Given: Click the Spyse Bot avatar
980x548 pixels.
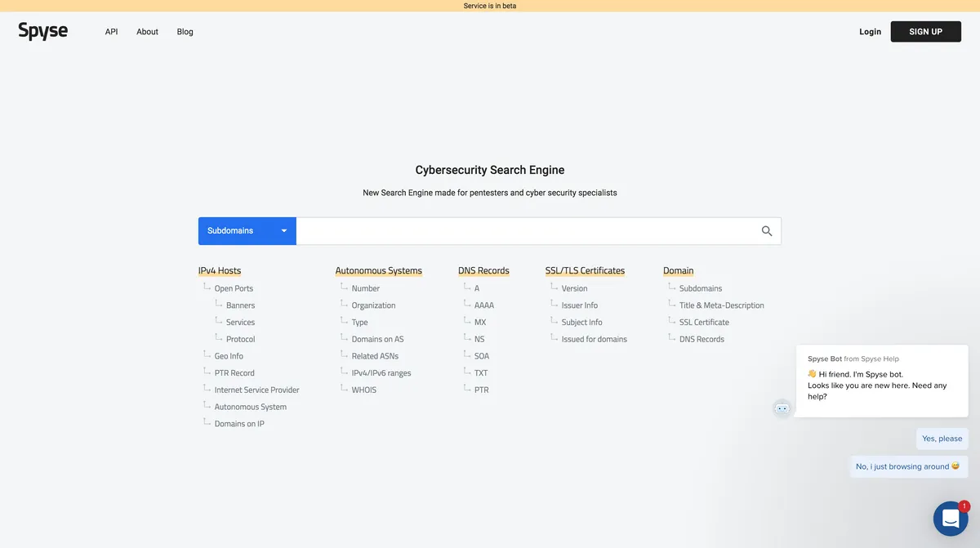Looking at the screenshot, I should coord(782,408).
